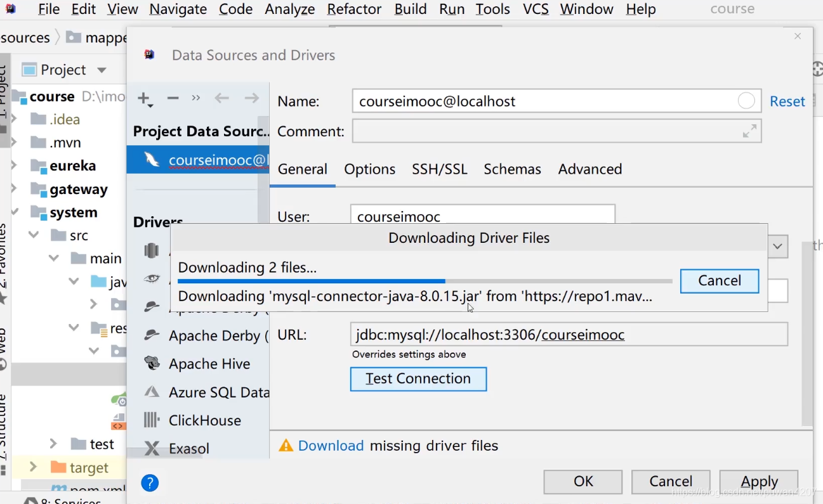Click the Comment input field
Screen dimensions: 823x504
(556, 131)
